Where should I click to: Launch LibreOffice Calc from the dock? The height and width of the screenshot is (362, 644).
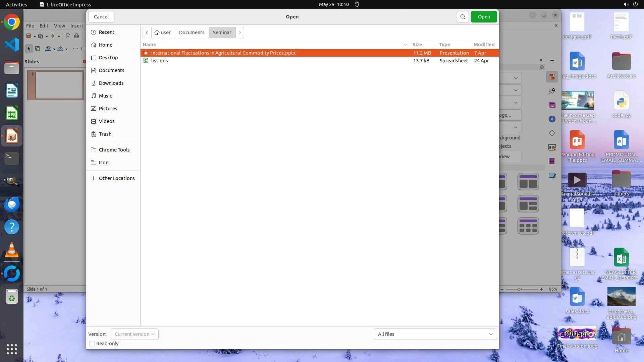point(12,114)
